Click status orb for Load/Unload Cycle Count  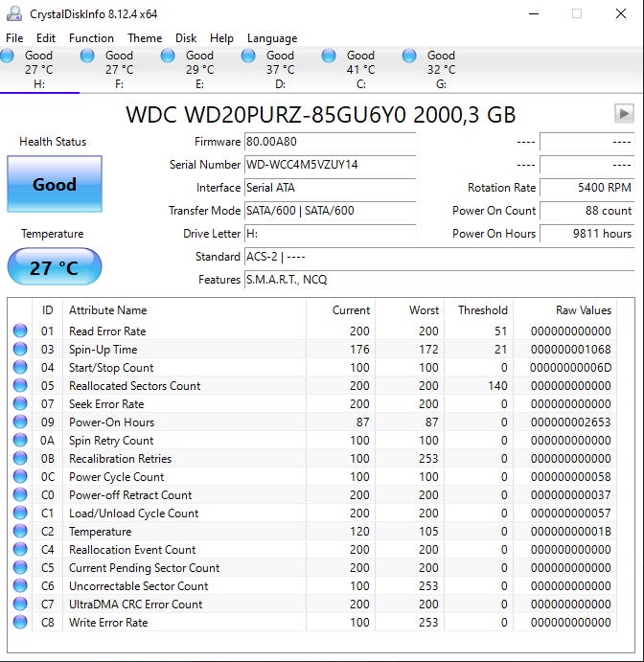point(20,513)
